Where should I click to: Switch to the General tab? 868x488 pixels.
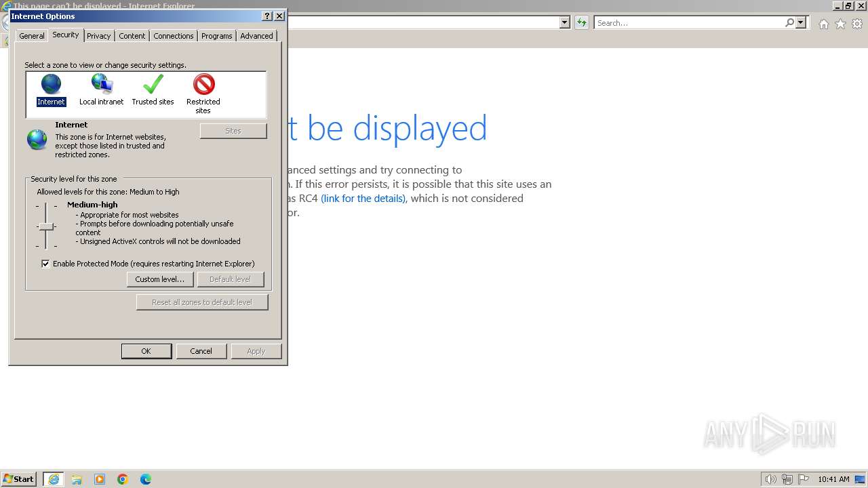tap(32, 36)
